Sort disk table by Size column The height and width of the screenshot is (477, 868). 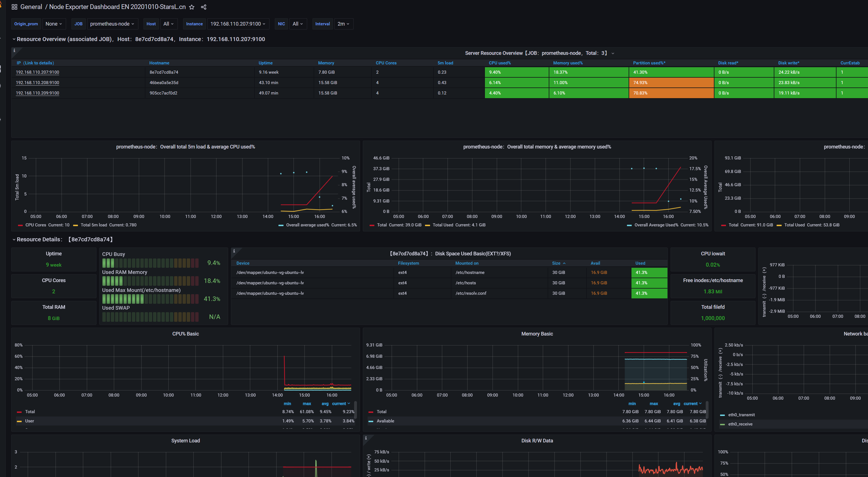(x=556, y=263)
